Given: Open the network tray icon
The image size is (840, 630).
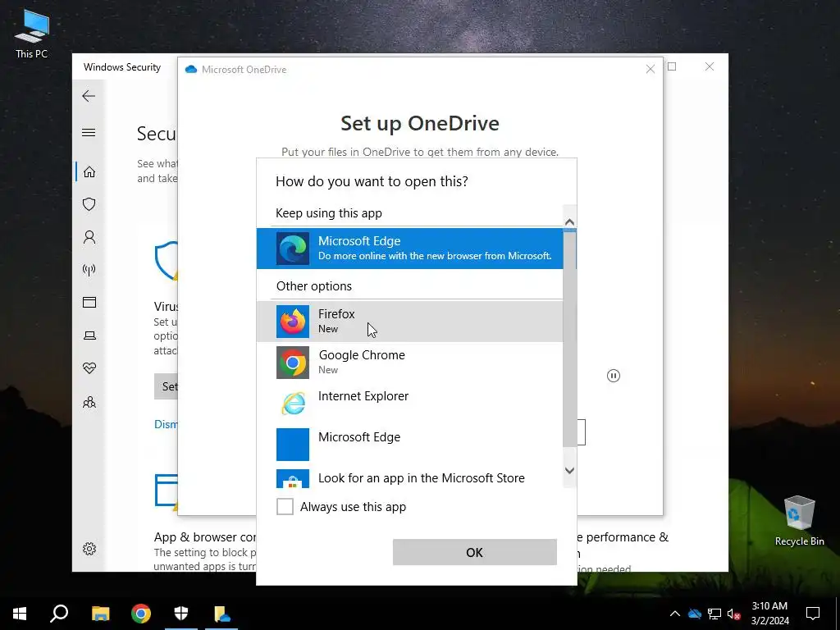Looking at the screenshot, I should [714, 614].
